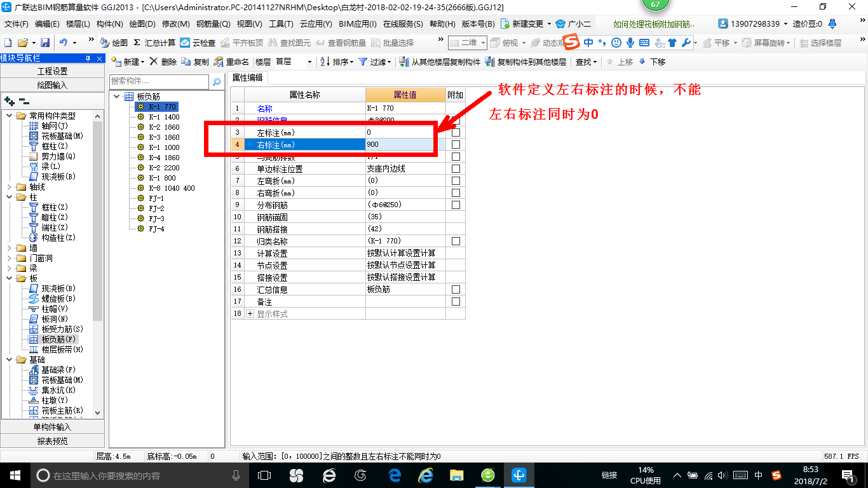The width and height of the screenshot is (868, 488).
Task: Click the collapse-all minus icon in navigation panel
Action: [x=24, y=100]
